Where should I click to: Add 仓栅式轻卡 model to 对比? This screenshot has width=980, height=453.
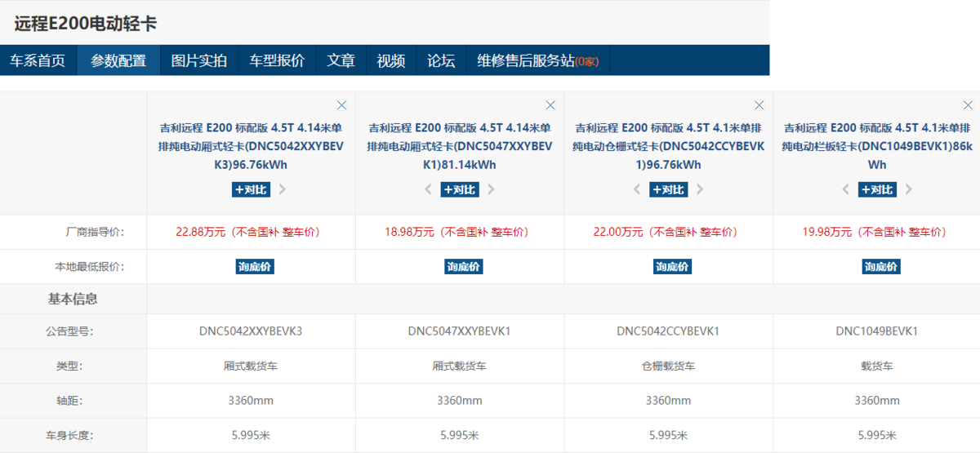(669, 189)
